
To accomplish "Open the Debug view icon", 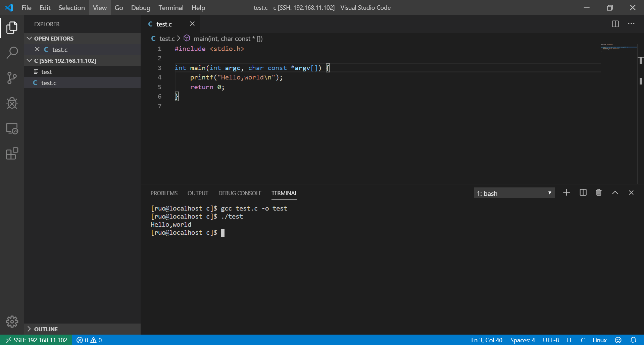I will [x=12, y=103].
